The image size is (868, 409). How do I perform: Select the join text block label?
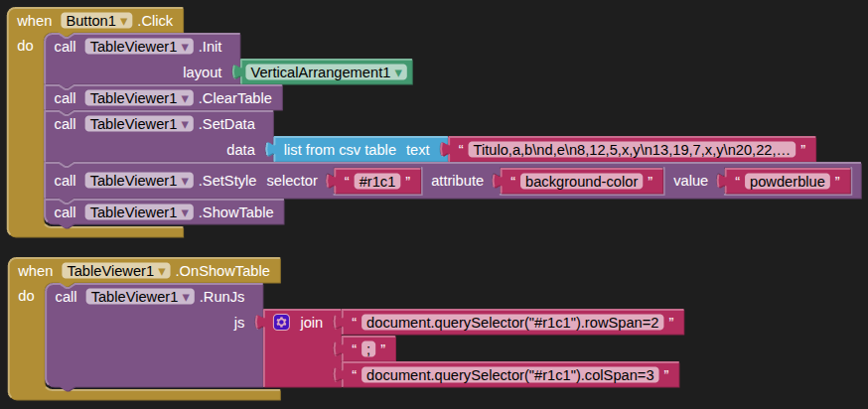click(311, 323)
